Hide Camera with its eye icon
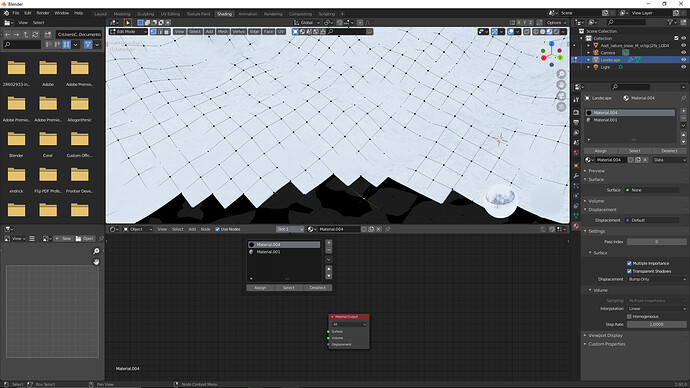The width and height of the screenshot is (690, 388). click(683, 53)
